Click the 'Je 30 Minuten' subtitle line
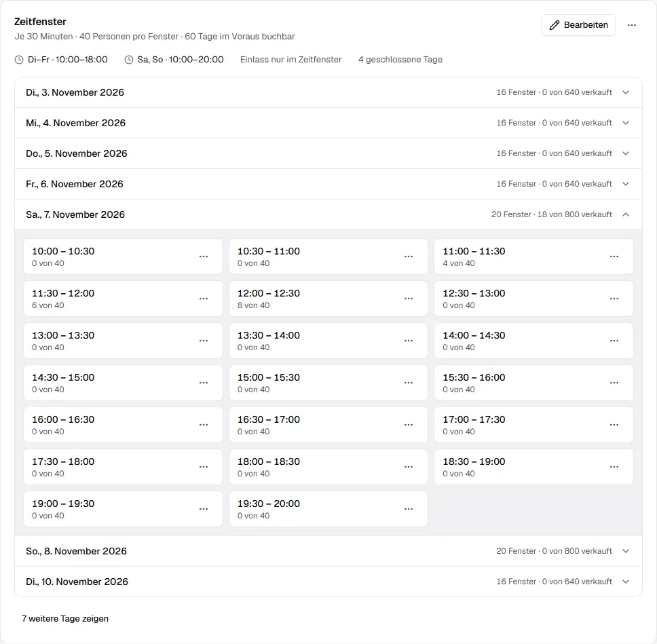The height and width of the screenshot is (644, 657). point(155,37)
